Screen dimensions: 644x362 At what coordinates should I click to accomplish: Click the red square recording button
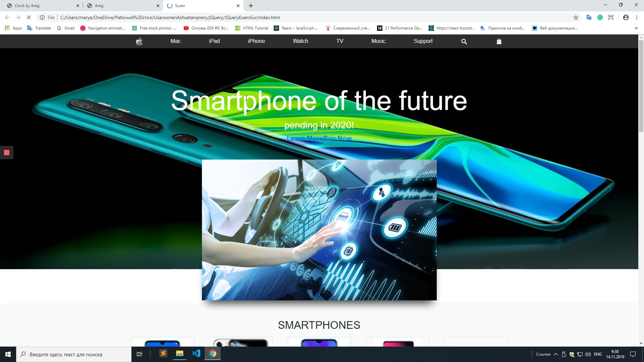[x=7, y=153]
